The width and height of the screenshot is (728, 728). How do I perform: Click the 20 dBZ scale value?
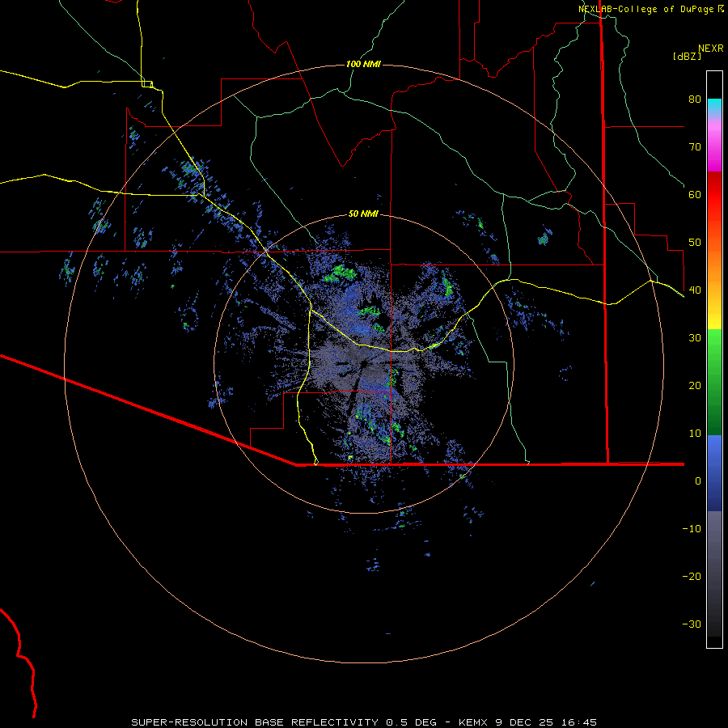pyautogui.click(x=695, y=386)
